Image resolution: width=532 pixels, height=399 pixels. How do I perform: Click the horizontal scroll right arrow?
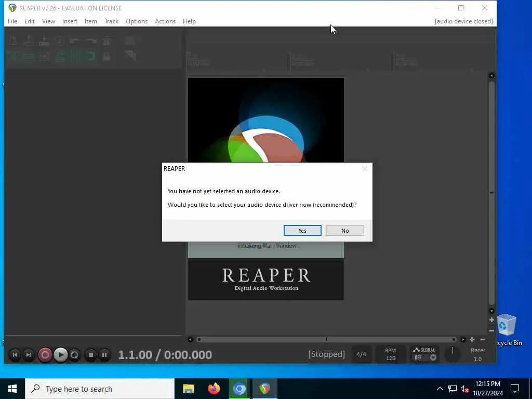pos(463,340)
